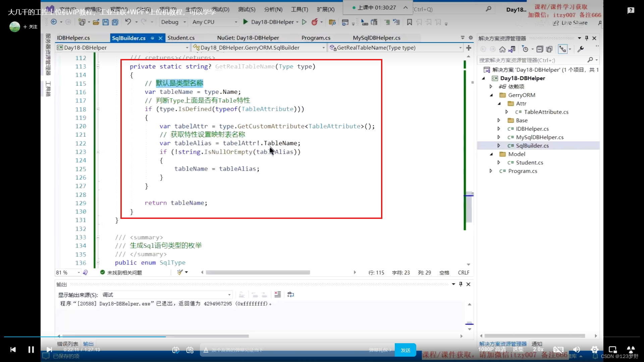The height and width of the screenshot is (362, 644).
Task: Start debugging Day18-DBHelper with the green play button
Action: pos(245,22)
